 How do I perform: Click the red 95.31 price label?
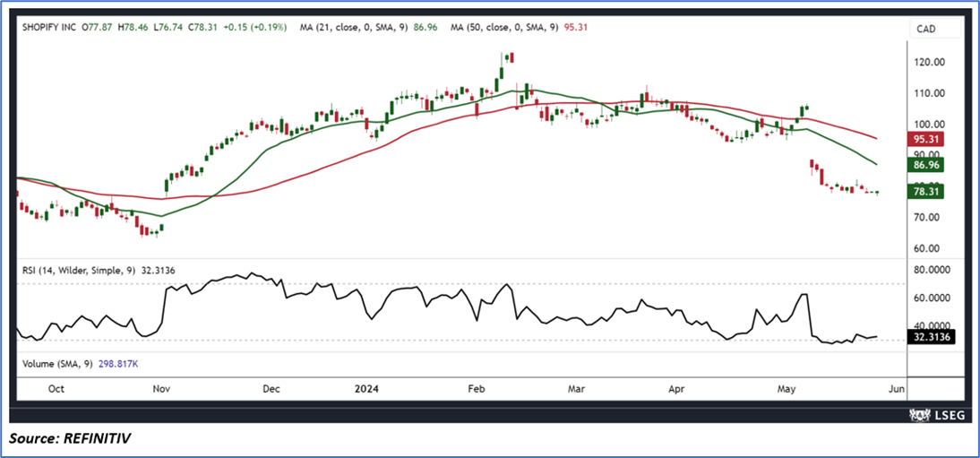tap(926, 139)
